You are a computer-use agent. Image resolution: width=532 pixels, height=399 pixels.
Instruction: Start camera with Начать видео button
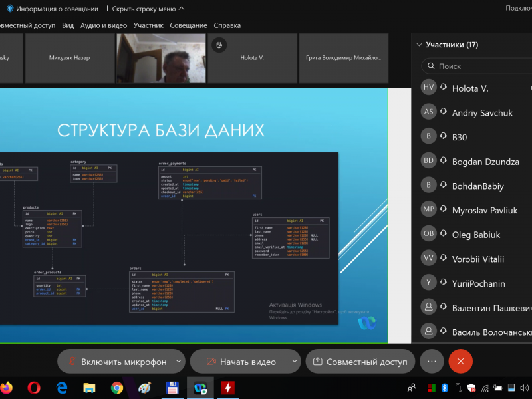pyautogui.click(x=241, y=362)
